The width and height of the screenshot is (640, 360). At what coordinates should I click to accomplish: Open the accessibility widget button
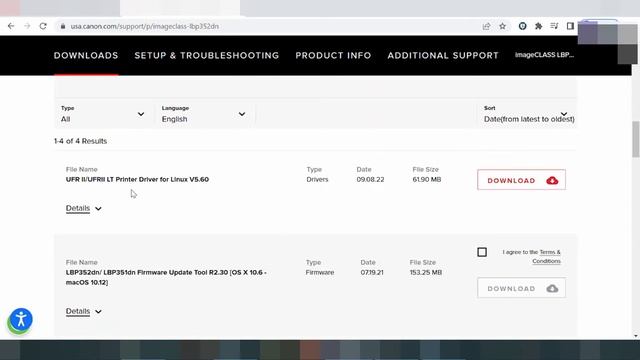tap(21, 319)
